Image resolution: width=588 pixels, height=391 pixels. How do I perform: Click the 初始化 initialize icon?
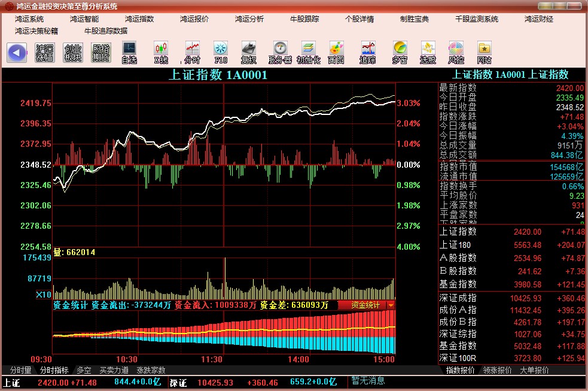308,53
